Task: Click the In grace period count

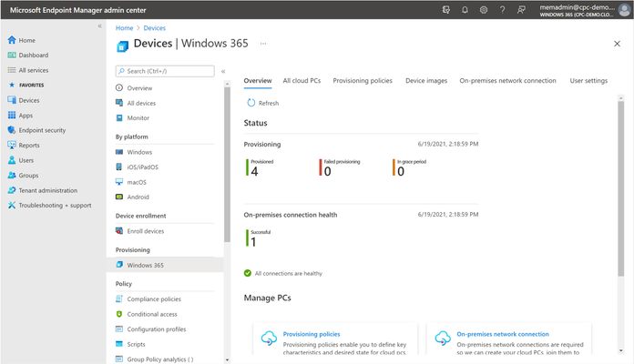Action: tap(401, 172)
